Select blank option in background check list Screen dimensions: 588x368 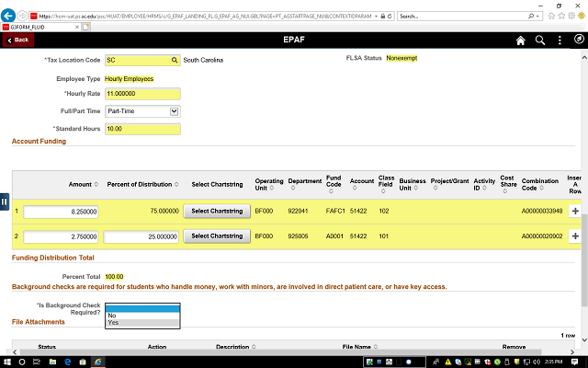click(x=142, y=309)
